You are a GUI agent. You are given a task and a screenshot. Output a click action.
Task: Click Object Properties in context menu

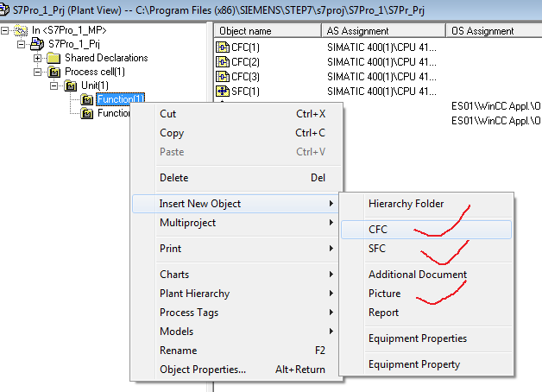click(x=203, y=370)
